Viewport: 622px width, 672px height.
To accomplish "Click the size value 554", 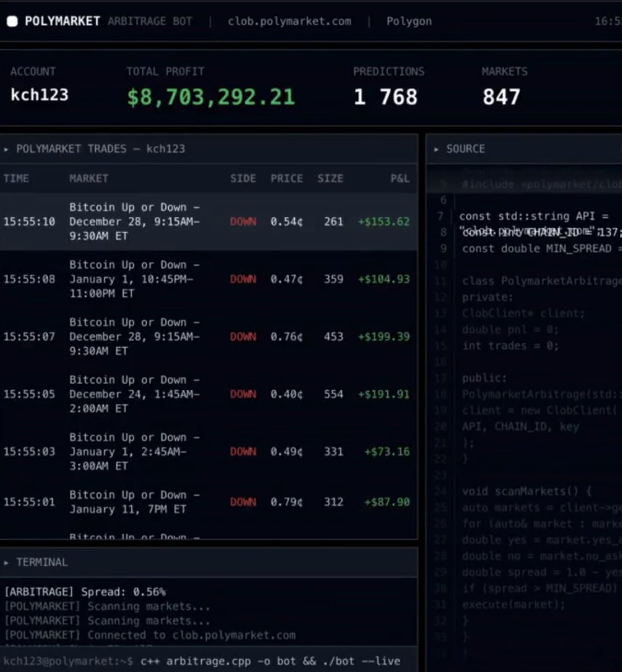I will tap(333, 394).
